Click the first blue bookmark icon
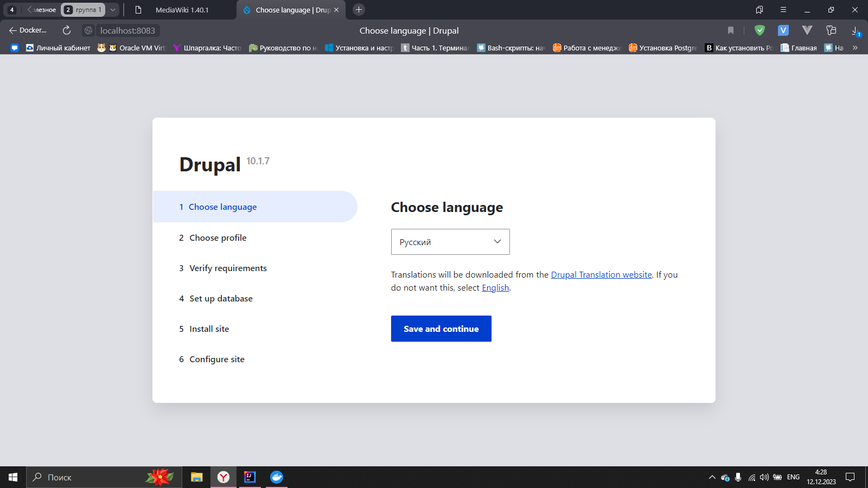Image resolution: width=868 pixels, height=488 pixels. (15, 48)
